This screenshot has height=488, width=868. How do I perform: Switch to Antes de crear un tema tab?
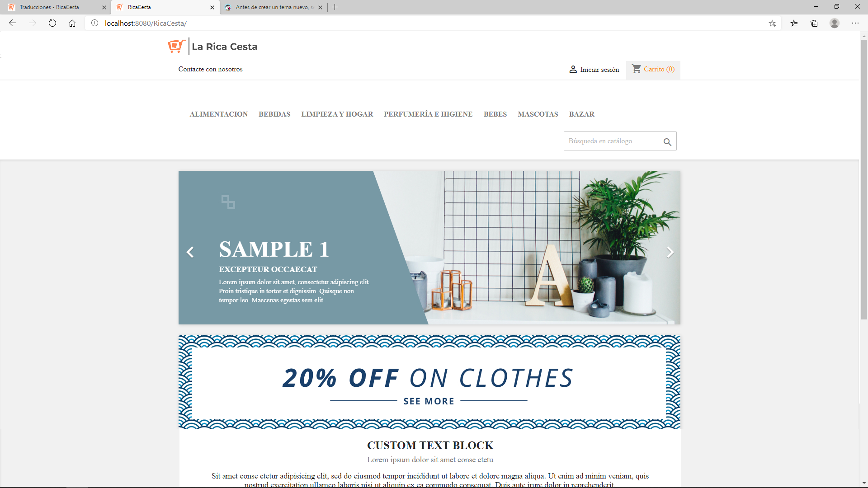click(x=274, y=7)
